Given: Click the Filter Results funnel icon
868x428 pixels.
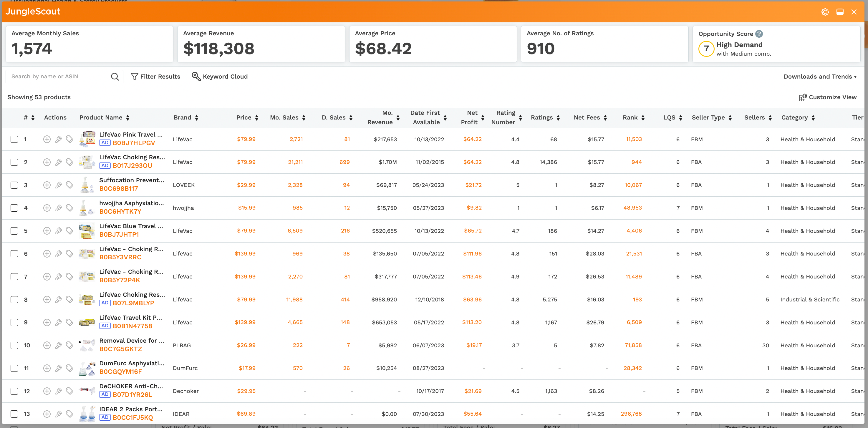Looking at the screenshot, I should click(x=135, y=77).
